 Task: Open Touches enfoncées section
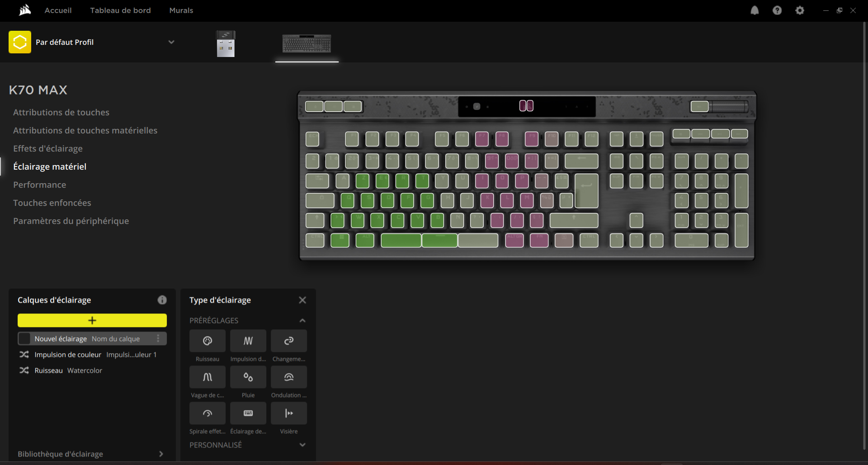52,203
